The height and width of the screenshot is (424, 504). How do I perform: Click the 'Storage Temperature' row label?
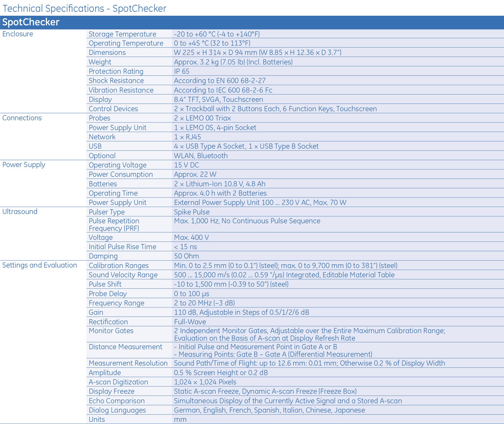tap(123, 34)
